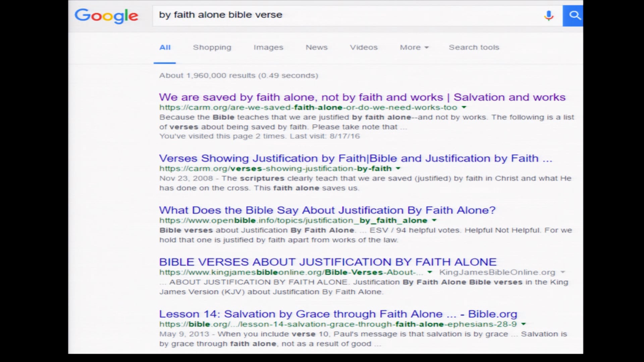Open Search tools options
The height and width of the screenshot is (362, 644).
click(x=474, y=48)
